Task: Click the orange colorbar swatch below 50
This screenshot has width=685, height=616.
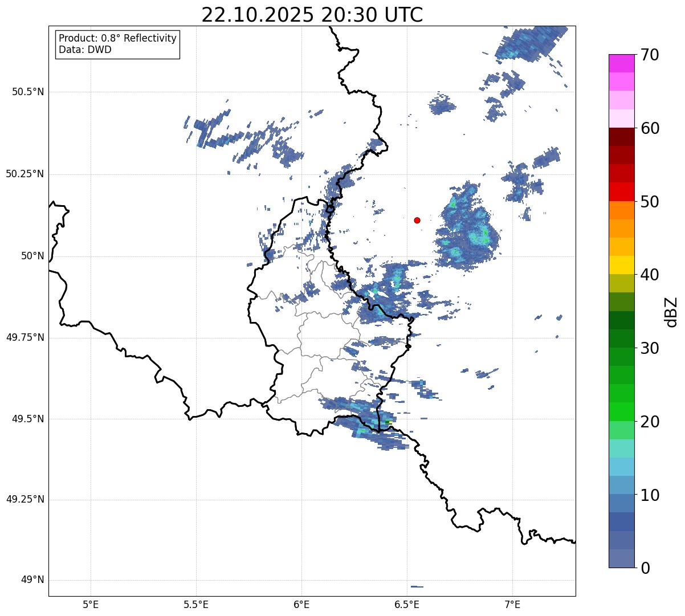Action: coord(621,210)
